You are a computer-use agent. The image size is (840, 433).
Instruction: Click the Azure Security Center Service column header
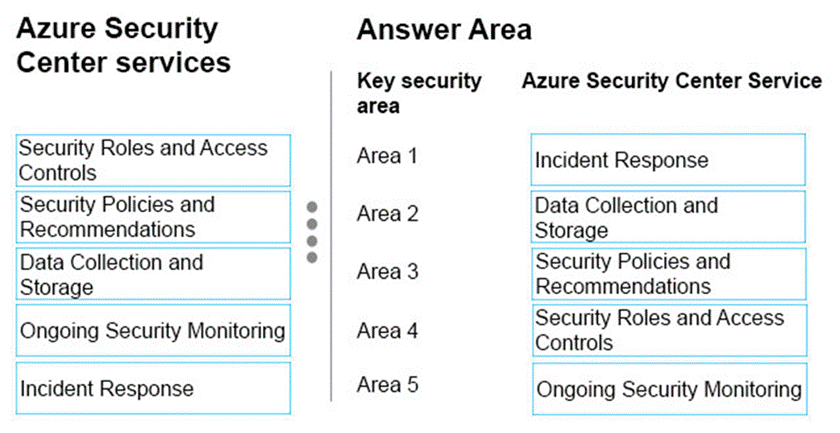coord(671,81)
